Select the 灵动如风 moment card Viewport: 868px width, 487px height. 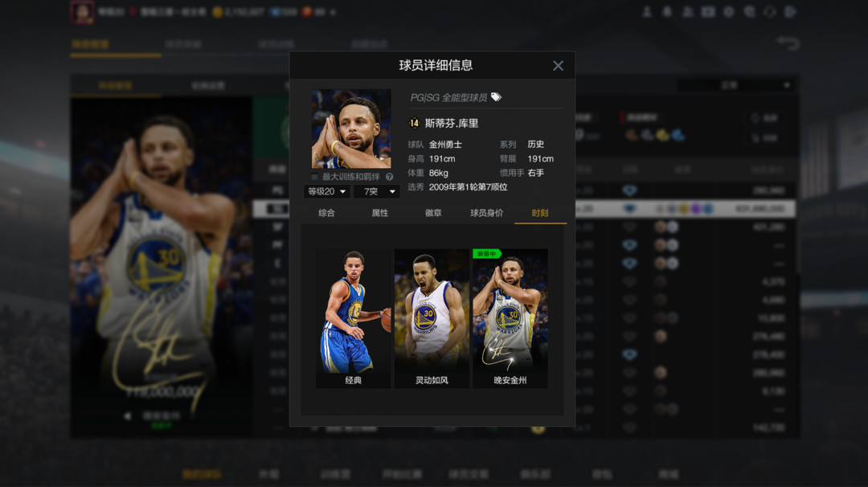(432, 318)
